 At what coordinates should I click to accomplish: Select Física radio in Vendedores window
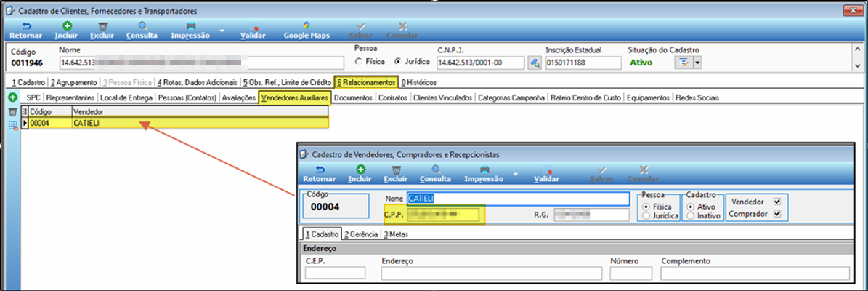tap(646, 206)
